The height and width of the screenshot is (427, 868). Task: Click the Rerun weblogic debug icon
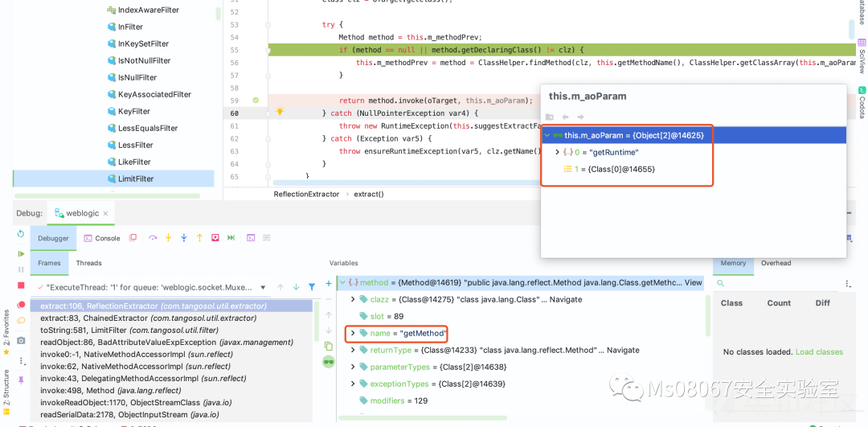(x=21, y=234)
